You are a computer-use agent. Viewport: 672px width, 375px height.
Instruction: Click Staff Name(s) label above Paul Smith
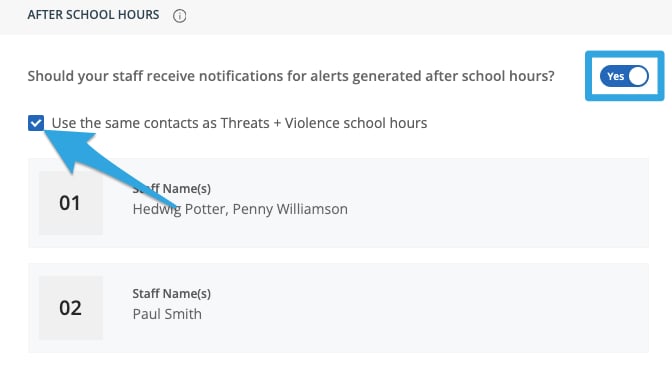[171, 294]
